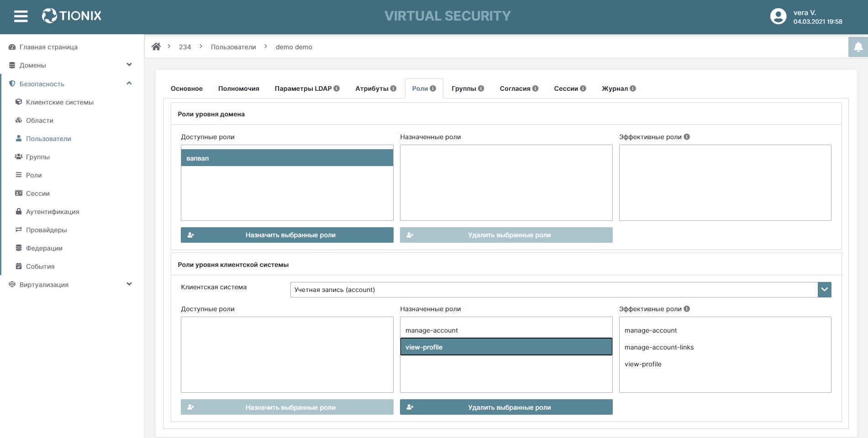Click the home breadcrumb icon
This screenshot has height=438, width=868.
(156, 47)
